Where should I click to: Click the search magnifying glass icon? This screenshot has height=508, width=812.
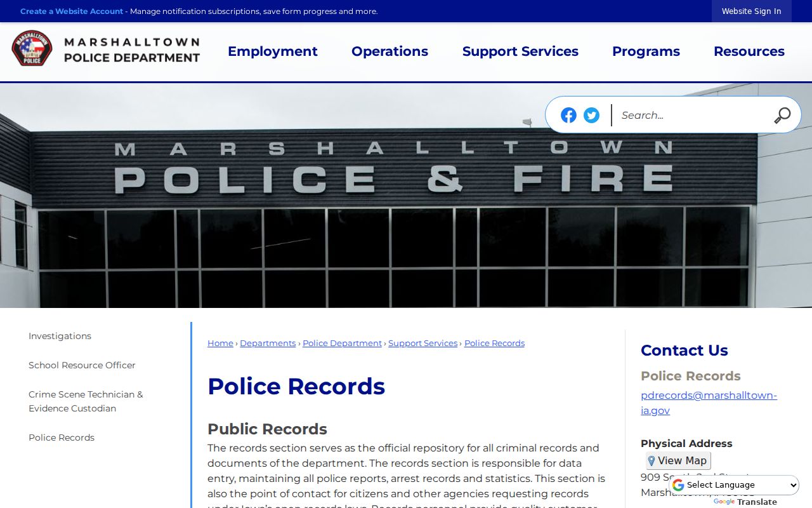tap(782, 115)
